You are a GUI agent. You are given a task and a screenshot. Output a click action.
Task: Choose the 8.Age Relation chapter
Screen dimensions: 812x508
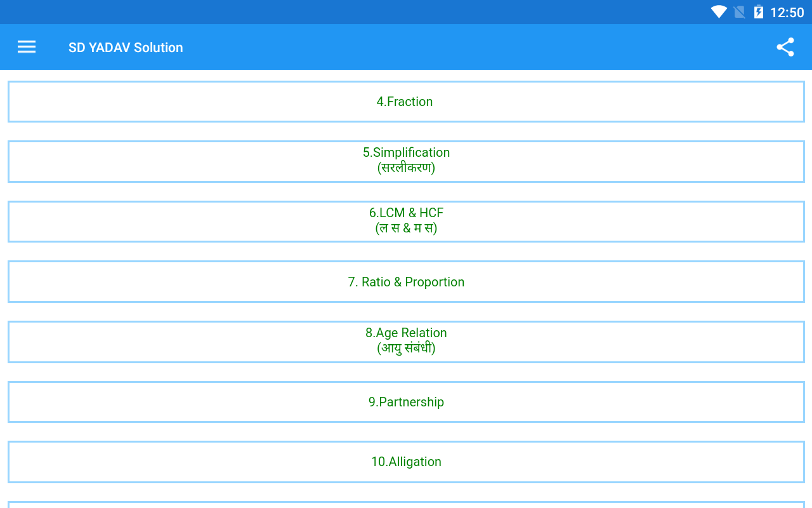(406, 342)
